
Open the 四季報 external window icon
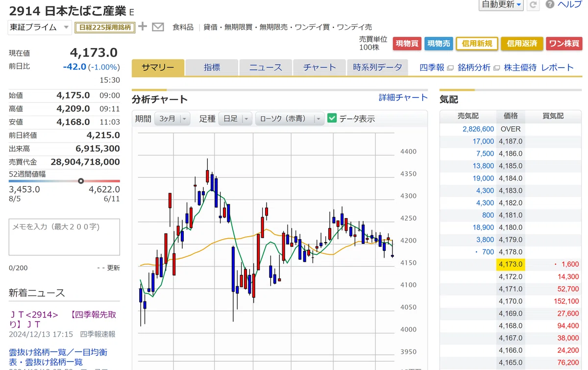(x=450, y=68)
